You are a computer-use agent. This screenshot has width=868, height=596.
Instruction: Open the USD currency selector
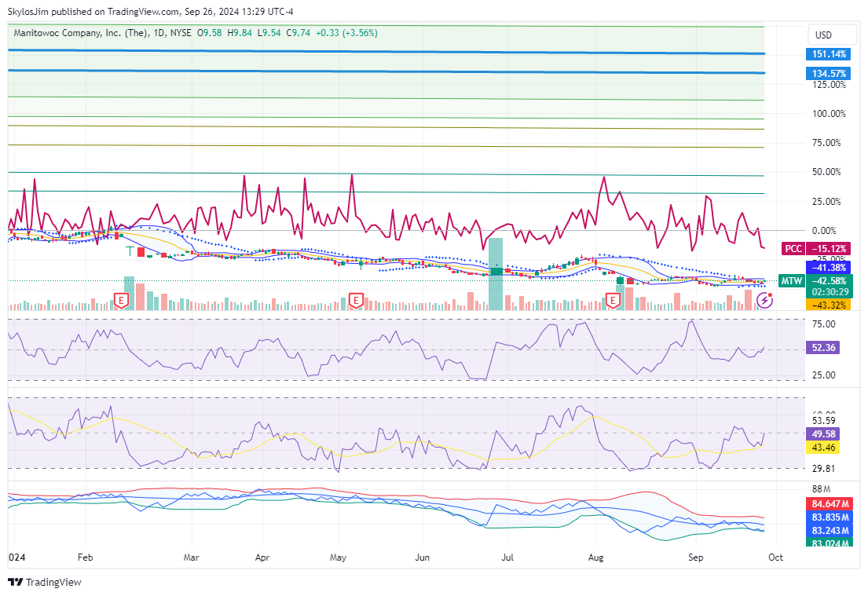click(823, 35)
